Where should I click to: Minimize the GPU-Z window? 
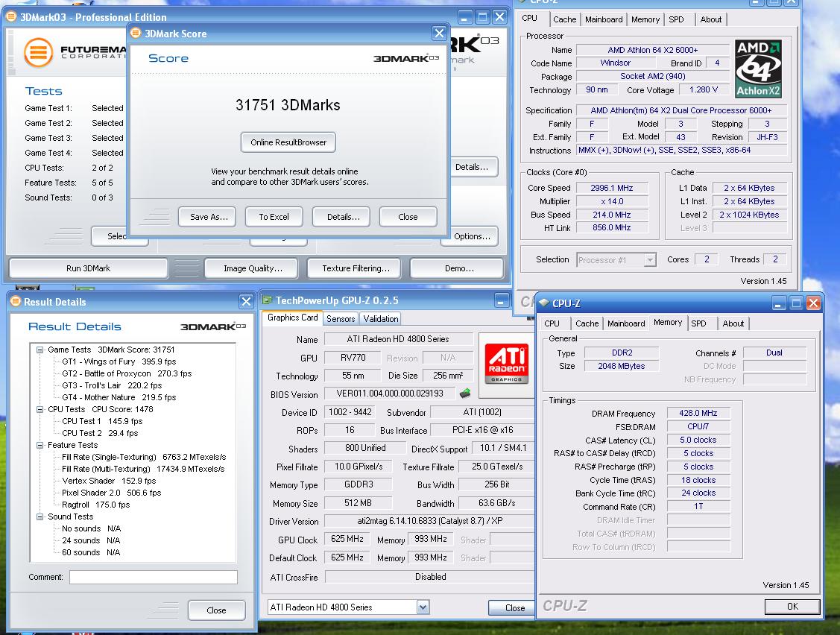502,301
